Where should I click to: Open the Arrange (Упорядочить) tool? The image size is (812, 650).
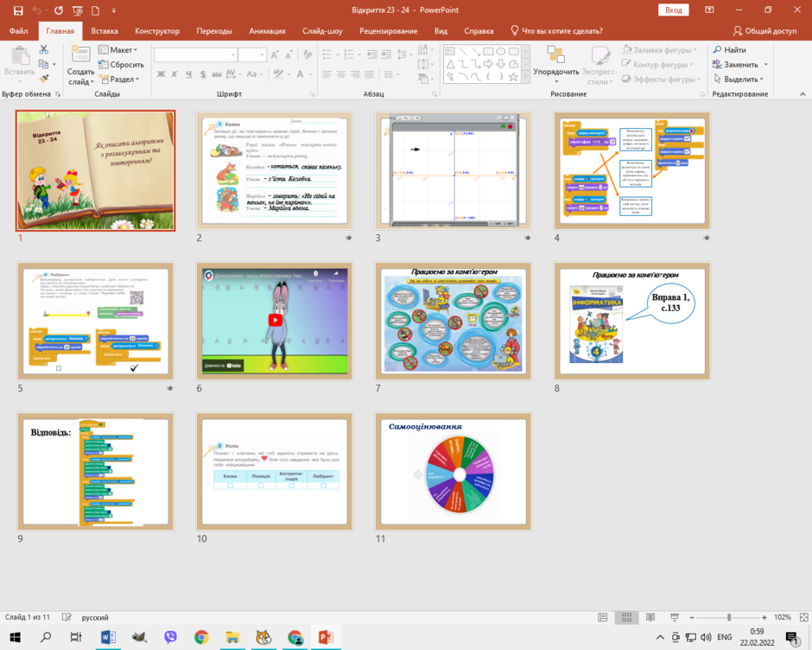coord(556,65)
